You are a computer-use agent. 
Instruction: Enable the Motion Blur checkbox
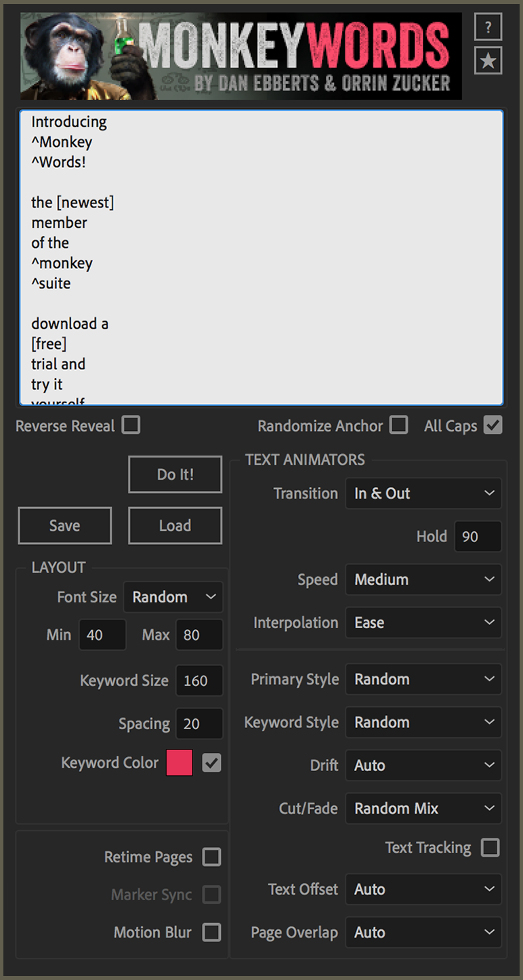click(212, 933)
